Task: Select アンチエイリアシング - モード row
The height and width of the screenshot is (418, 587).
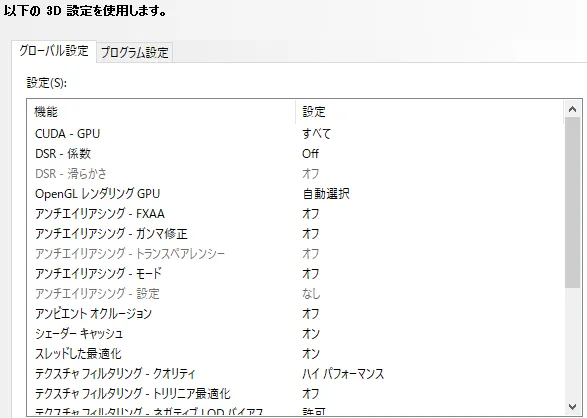Action: 295,274
